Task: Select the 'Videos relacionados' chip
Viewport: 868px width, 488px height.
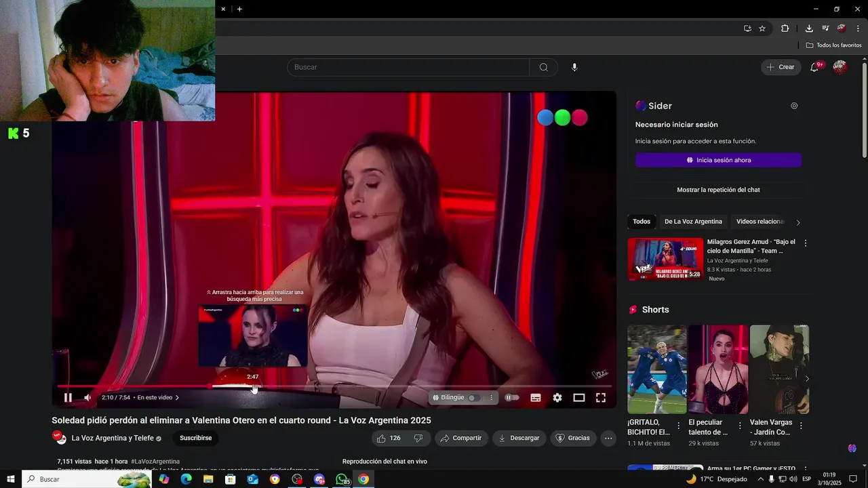Action: click(760, 222)
